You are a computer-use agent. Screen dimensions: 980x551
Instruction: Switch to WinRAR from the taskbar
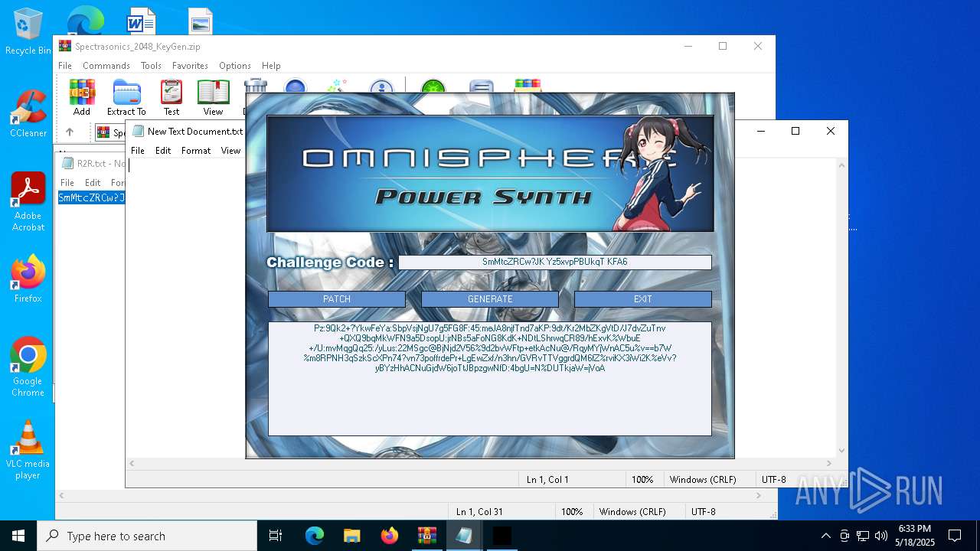tap(426, 536)
